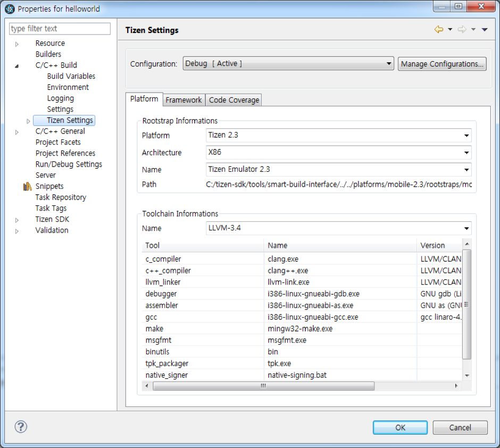Click the Forward navigation arrow icon

(x=462, y=29)
